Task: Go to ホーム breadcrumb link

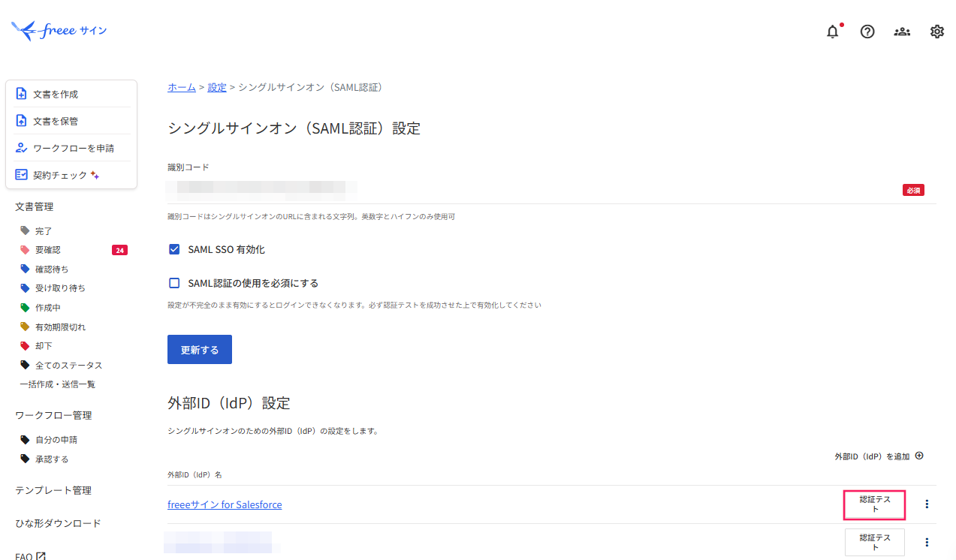Action: coord(182,87)
